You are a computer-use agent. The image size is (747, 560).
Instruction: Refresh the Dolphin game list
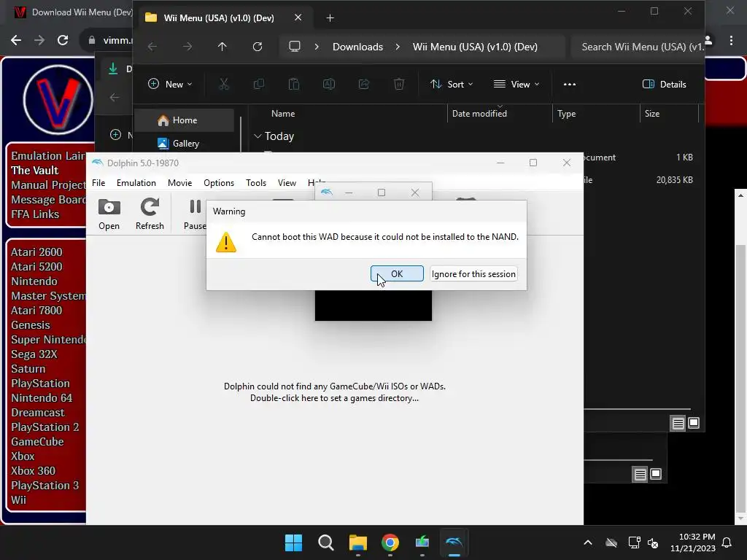pos(150,214)
